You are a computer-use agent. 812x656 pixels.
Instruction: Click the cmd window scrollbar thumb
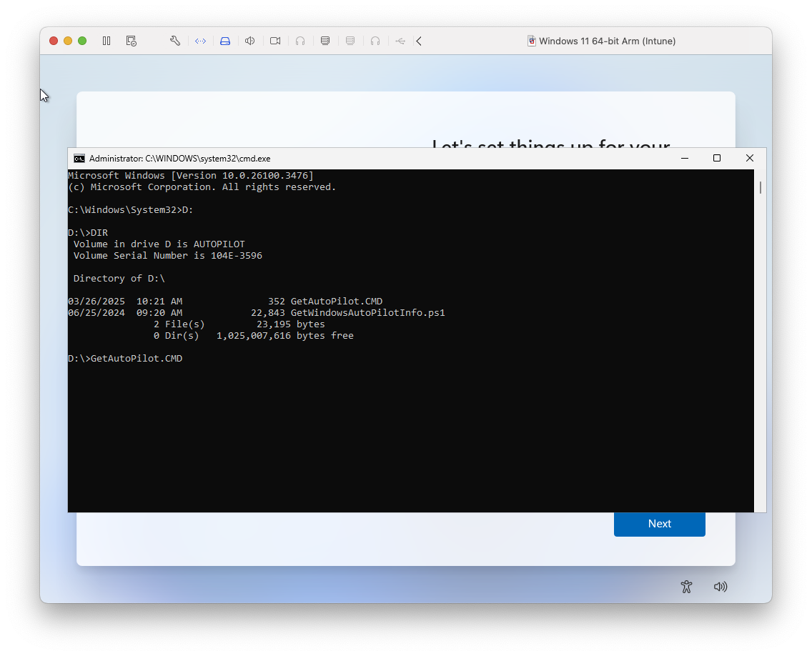[761, 187]
